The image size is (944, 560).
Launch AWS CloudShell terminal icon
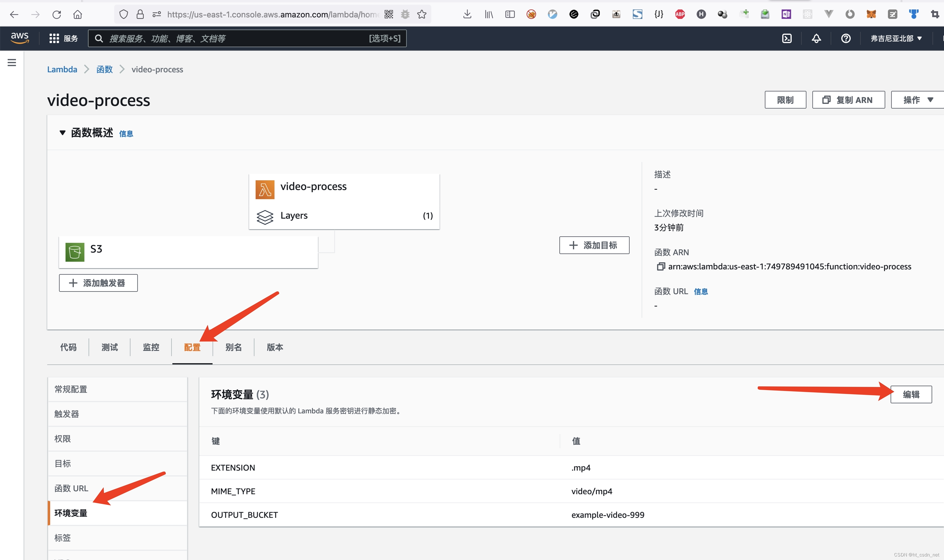(x=787, y=38)
